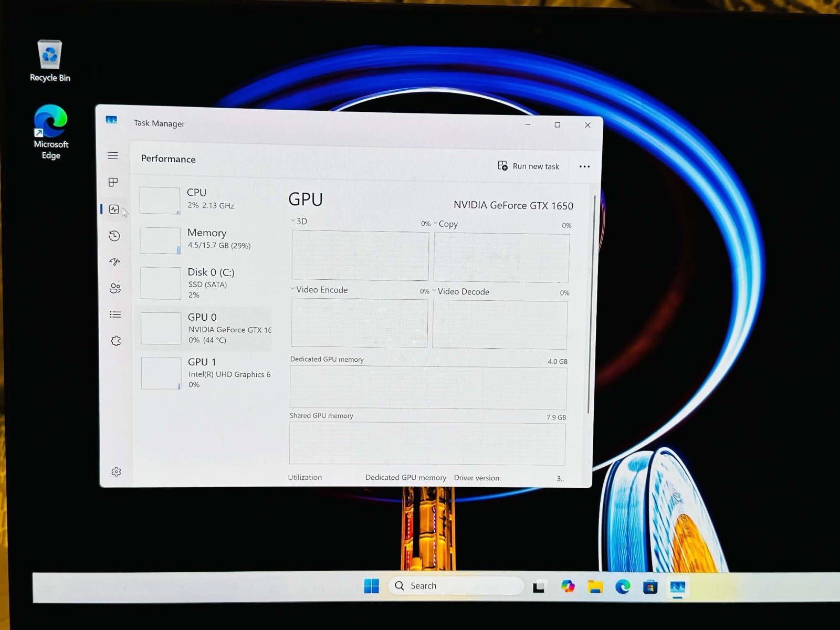Screen dimensions: 840x630
Task: Open the App history page icon
Action: (x=114, y=236)
